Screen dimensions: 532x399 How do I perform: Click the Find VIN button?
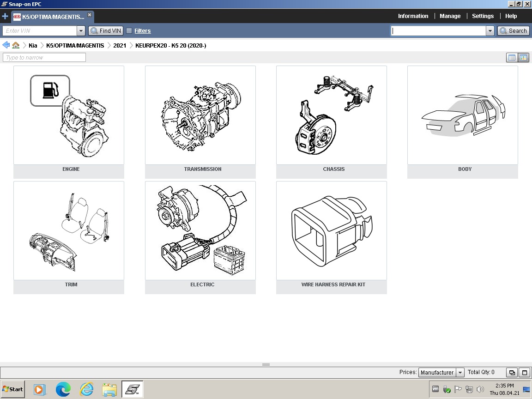106,31
